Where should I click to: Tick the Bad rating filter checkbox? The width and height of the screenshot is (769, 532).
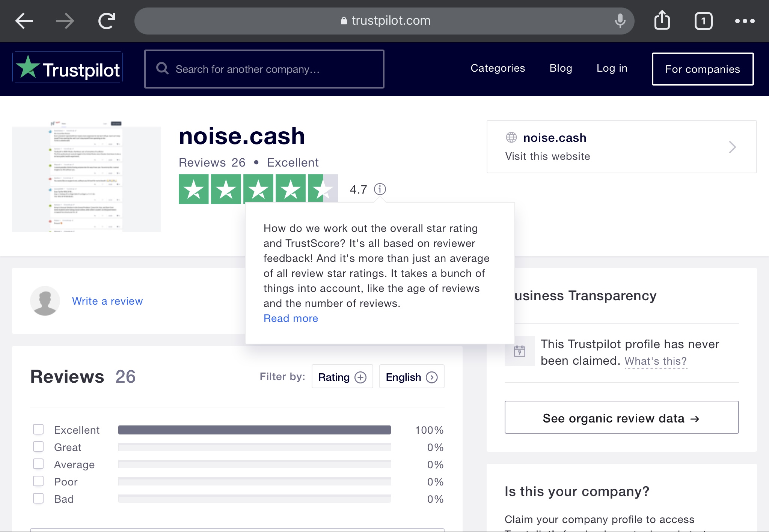tap(38, 498)
